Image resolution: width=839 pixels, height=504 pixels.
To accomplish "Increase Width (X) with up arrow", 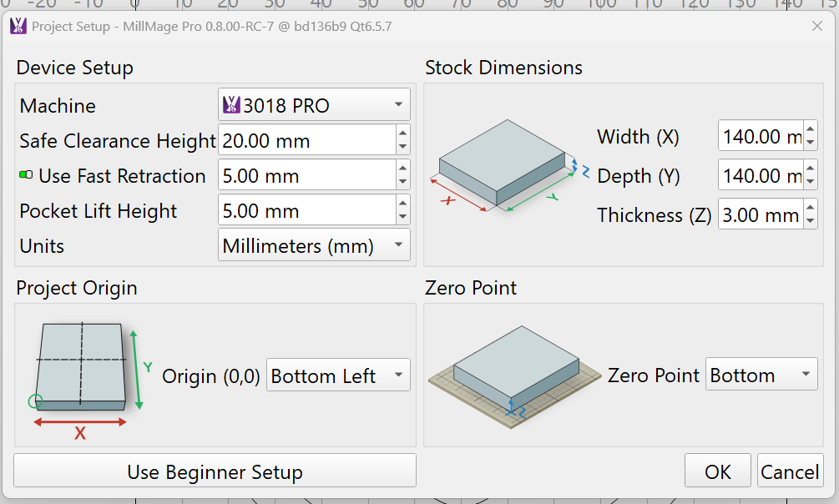I will [811, 129].
